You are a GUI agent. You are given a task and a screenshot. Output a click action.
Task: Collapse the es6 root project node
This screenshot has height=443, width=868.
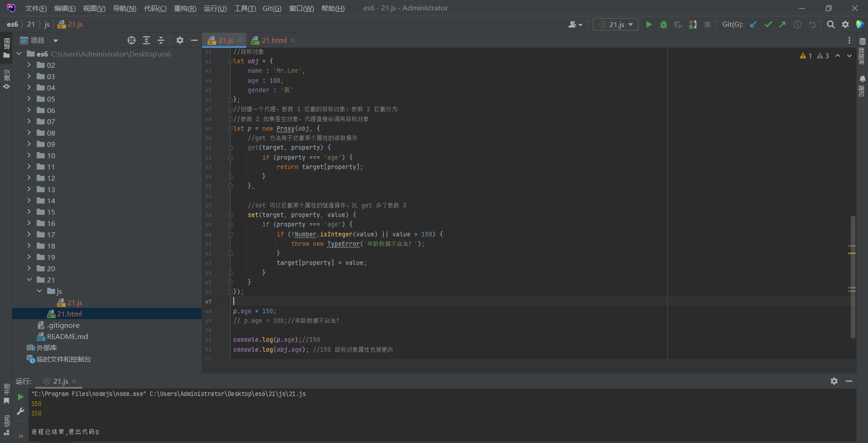(19, 54)
